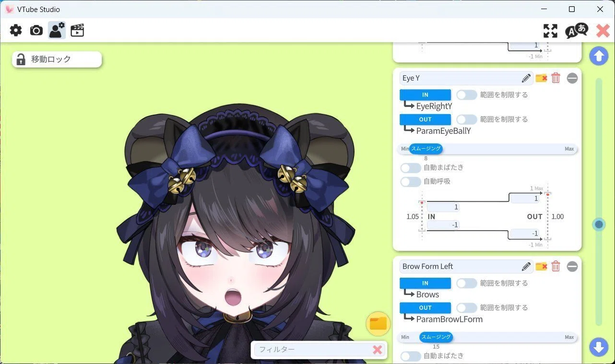Click Eye Y input max value field
This screenshot has height=364, width=615.
tap(443, 207)
